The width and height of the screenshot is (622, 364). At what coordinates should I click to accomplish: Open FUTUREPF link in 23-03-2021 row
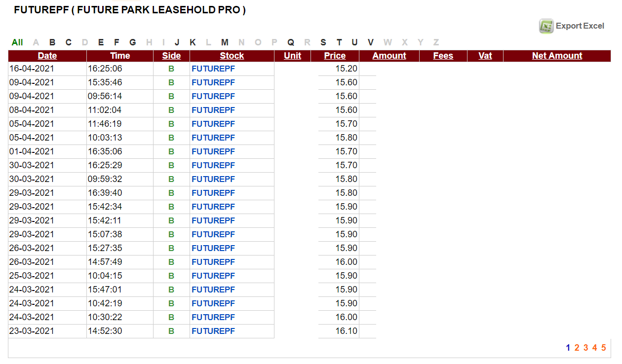coord(213,331)
